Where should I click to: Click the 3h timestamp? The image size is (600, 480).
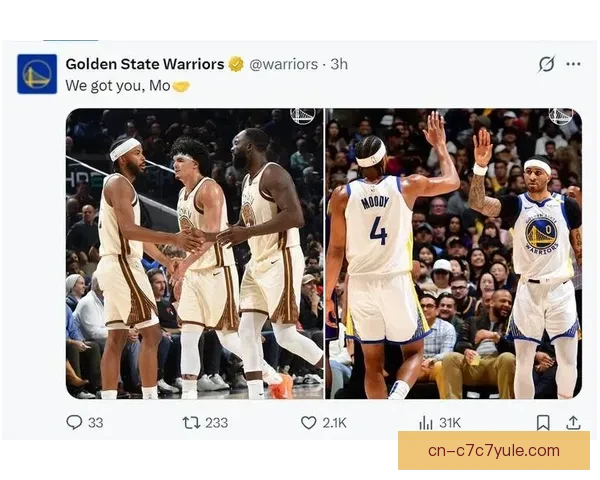coord(339,64)
